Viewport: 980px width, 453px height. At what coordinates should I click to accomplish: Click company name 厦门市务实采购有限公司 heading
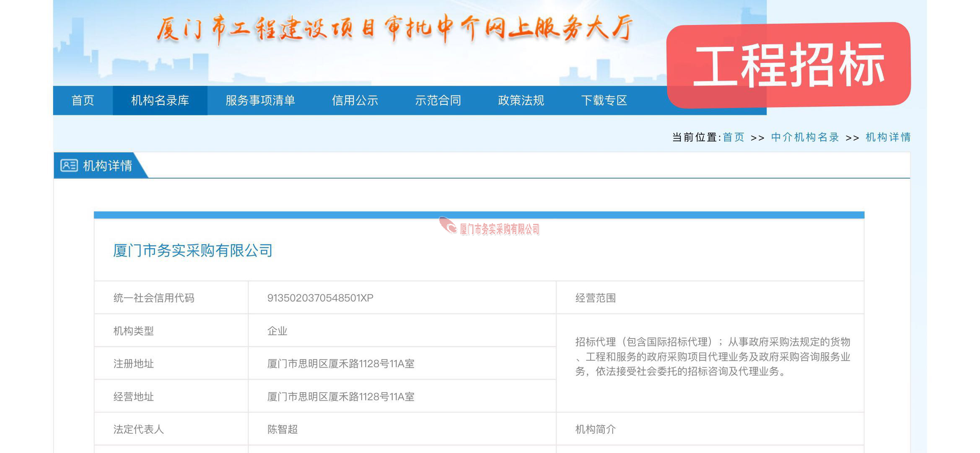coord(193,250)
